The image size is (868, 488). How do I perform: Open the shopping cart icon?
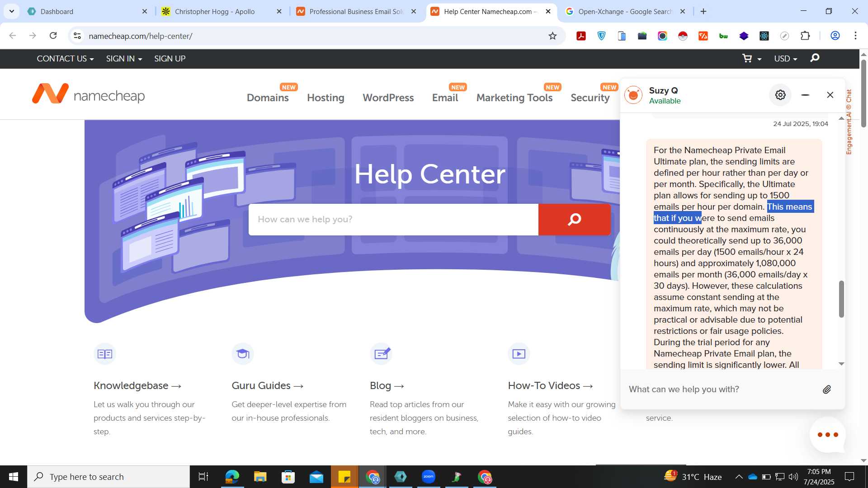coord(747,58)
